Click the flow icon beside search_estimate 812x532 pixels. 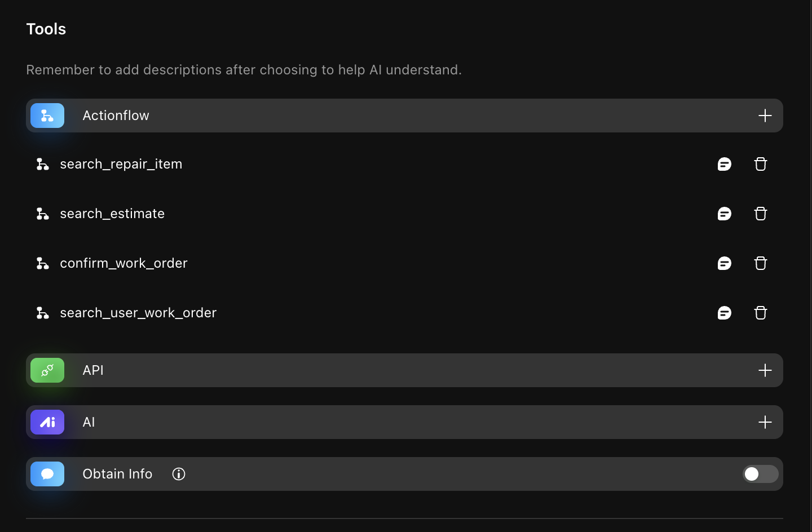pos(43,214)
